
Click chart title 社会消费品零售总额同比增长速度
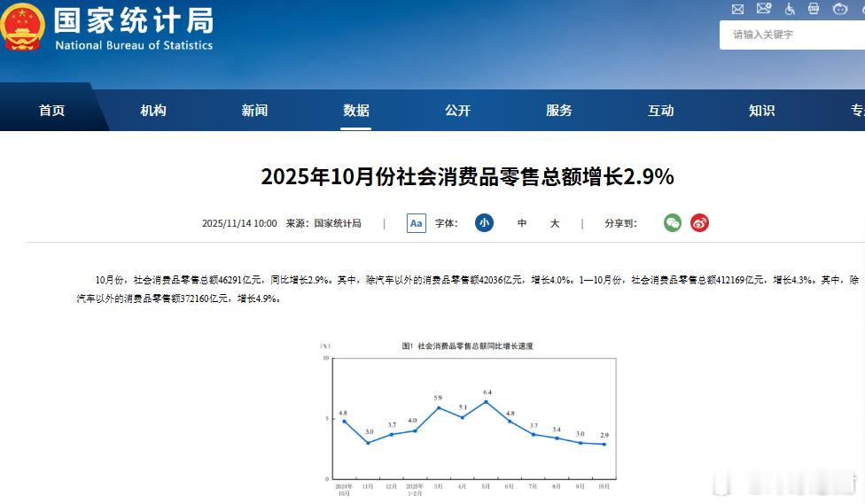[x=475, y=345]
